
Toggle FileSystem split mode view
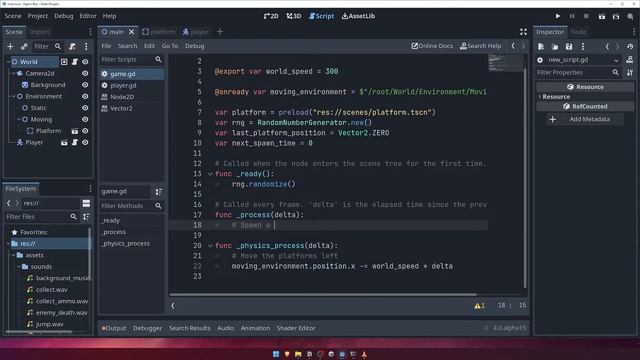(86, 203)
